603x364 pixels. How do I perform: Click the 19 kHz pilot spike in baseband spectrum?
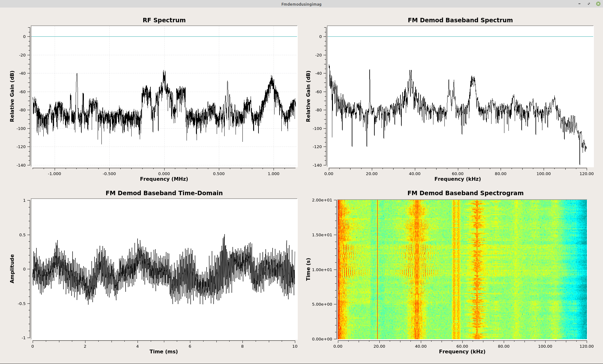pos(370,75)
